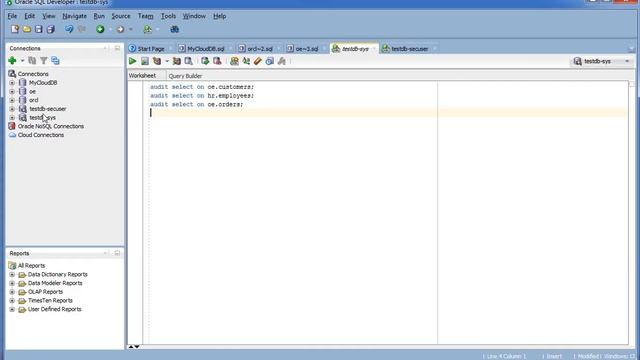640x360 pixels.
Task: Click the line 'audit select on oe.customers;'
Action: point(202,87)
